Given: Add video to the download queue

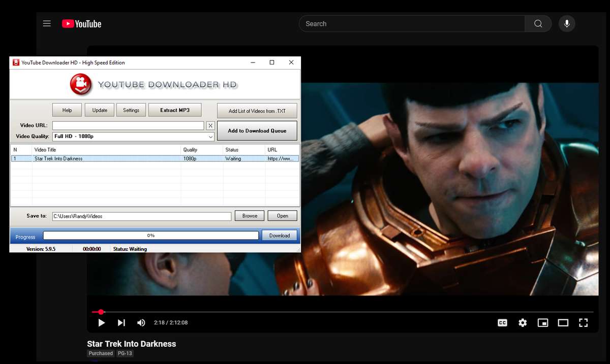Looking at the screenshot, I should pos(257,130).
